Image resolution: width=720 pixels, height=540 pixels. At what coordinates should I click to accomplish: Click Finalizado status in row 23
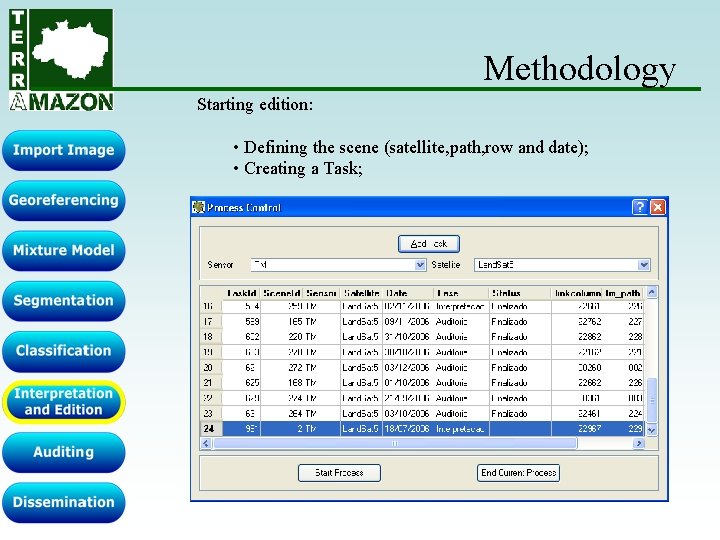(520, 413)
